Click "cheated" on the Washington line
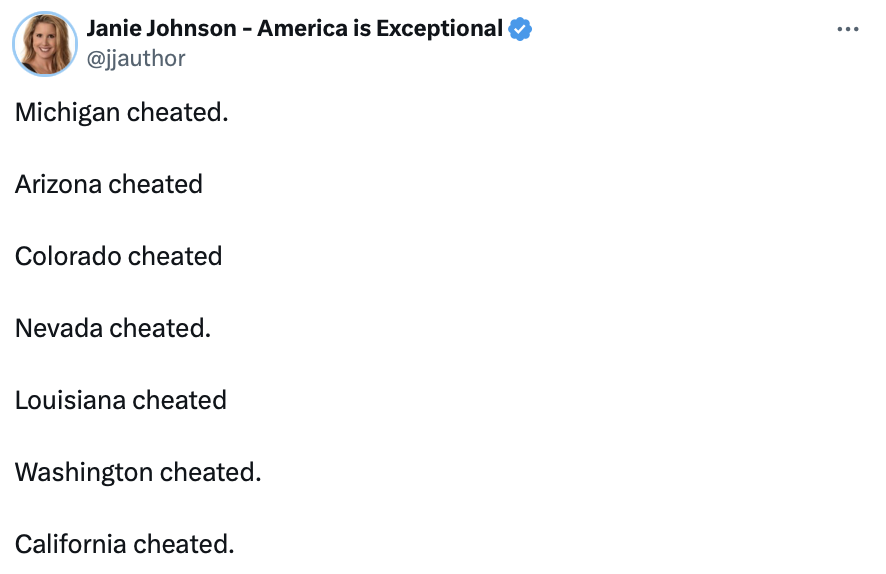This screenshot has height=574, width=886. click(209, 472)
